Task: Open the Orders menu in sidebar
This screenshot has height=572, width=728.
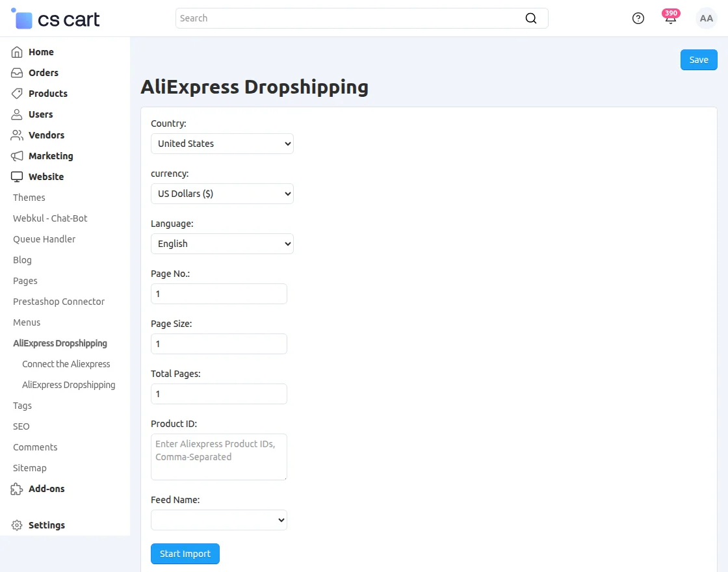Action: 43,73
